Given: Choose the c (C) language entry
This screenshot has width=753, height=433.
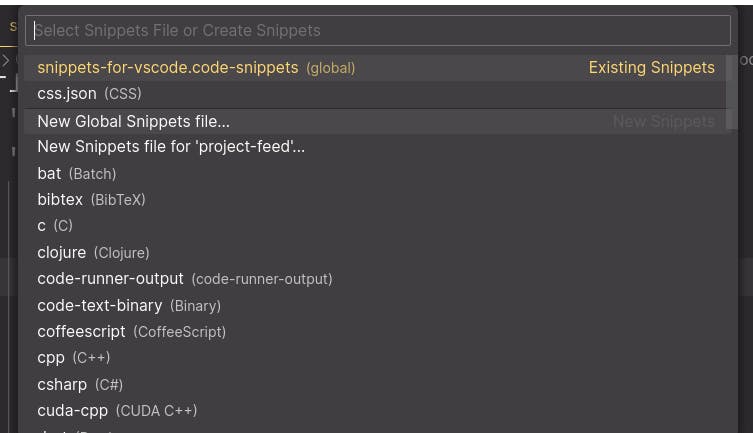Looking at the screenshot, I should [x=55, y=226].
